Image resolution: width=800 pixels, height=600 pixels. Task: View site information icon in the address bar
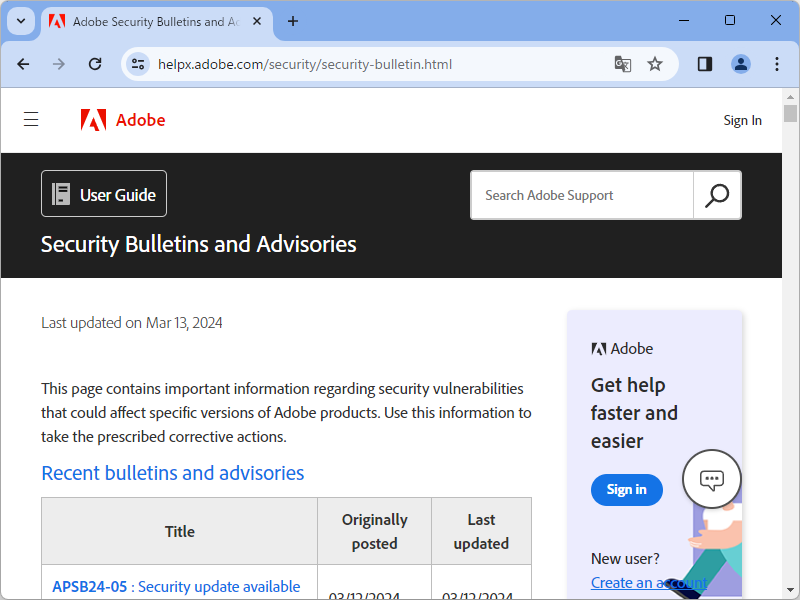pos(138,64)
